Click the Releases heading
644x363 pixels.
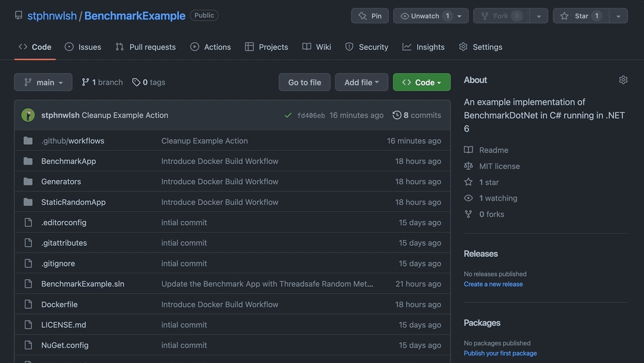[480, 254]
